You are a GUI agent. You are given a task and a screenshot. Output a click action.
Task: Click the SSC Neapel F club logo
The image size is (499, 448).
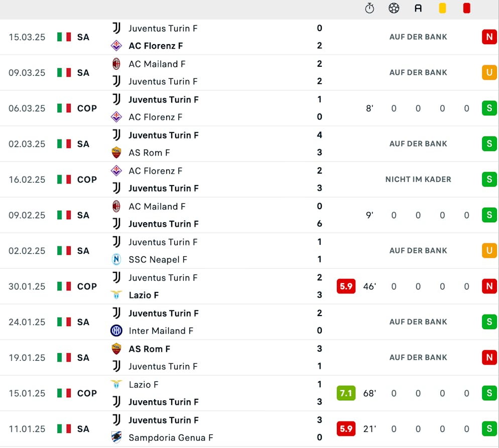tap(116, 259)
